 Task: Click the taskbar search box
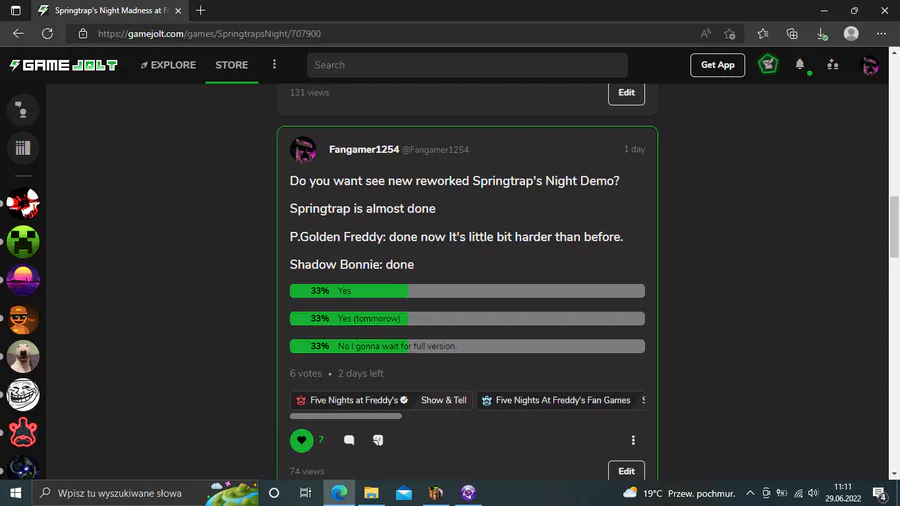coord(146,493)
